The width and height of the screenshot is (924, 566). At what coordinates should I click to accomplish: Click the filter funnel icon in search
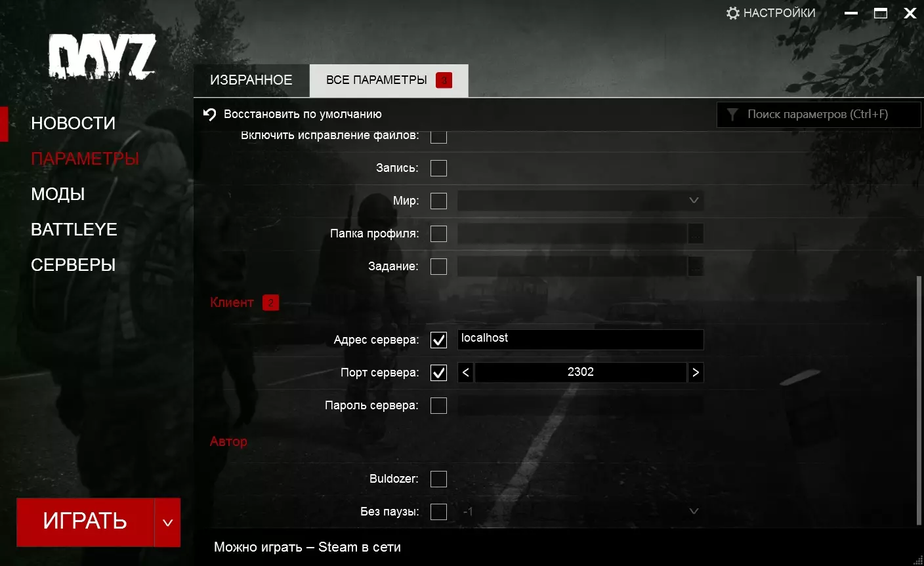pos(732,115)
